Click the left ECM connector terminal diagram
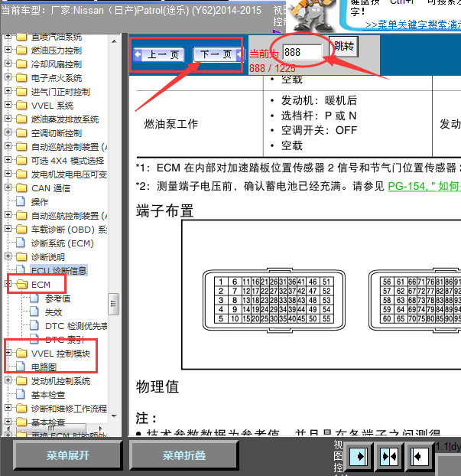Image resolution: width=461 pixels, height=476 pixels. coord(274,300)
